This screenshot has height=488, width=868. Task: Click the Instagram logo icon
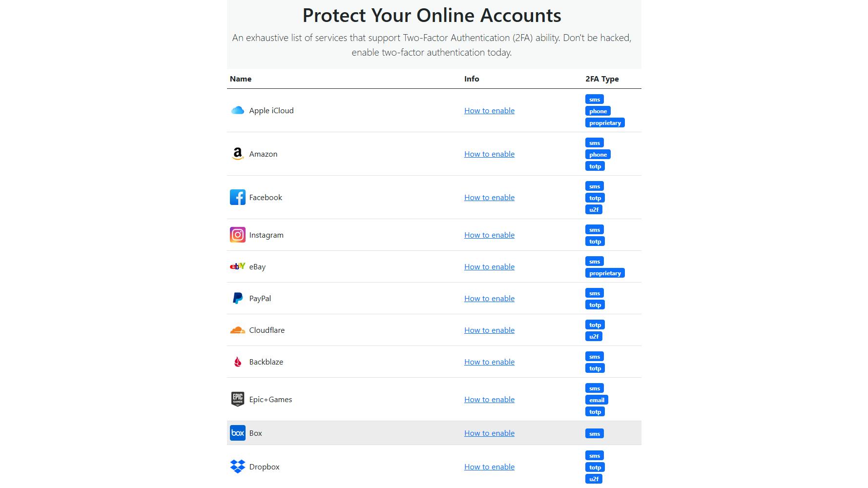[237, 235]
